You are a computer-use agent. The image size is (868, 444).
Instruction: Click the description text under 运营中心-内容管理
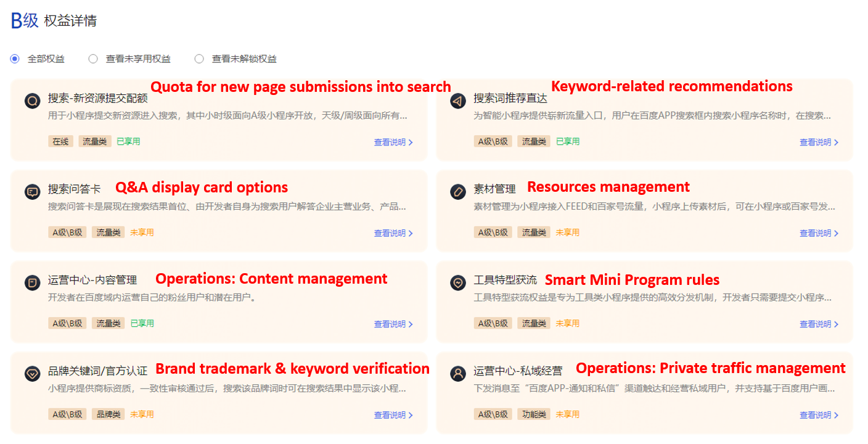152,298
